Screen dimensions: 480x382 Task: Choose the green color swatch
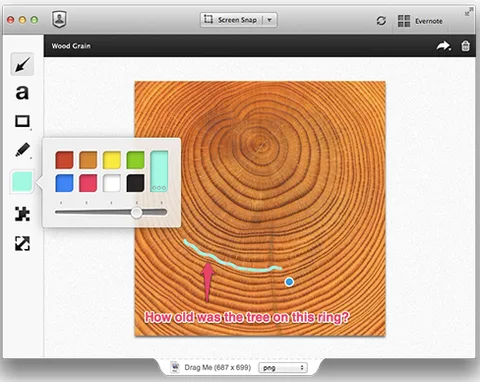coord(135,160)
